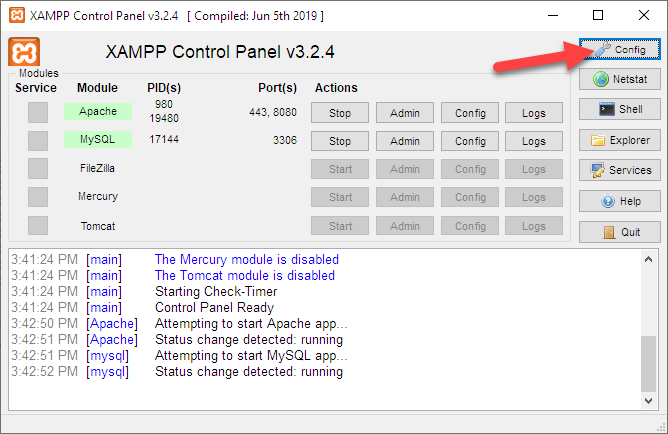Toggle the Apache service checkbox
Image resolution: width=668 pixels, height=434 pixels.
(38, 112)
